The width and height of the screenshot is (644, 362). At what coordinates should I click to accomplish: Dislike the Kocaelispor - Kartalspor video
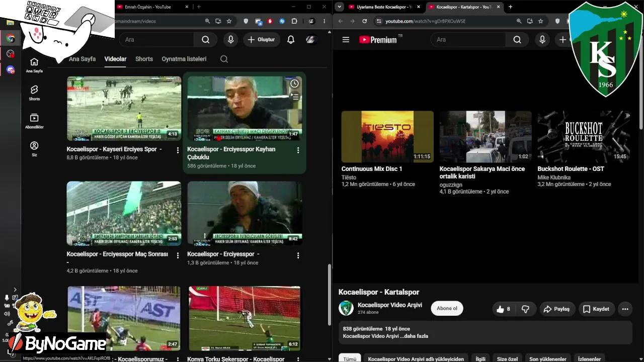click(525, 309)
